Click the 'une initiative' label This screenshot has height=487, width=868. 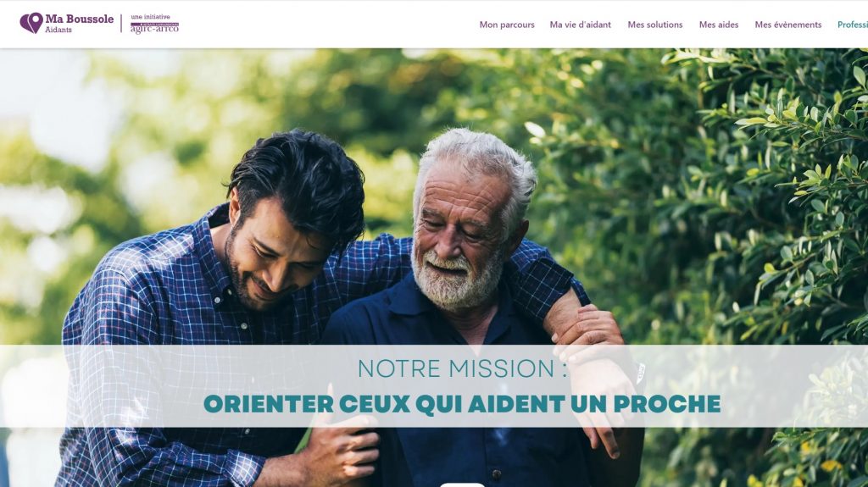click(150, 17)
